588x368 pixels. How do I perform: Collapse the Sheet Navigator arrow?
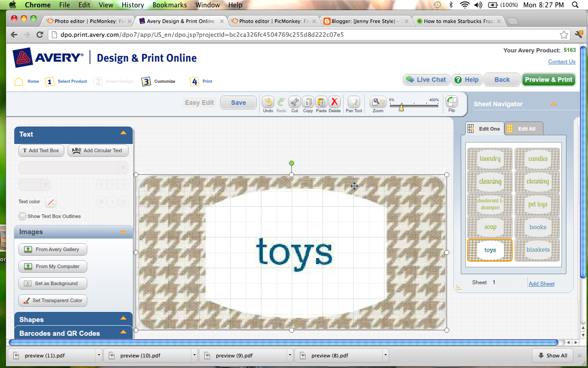click(554, 103)
